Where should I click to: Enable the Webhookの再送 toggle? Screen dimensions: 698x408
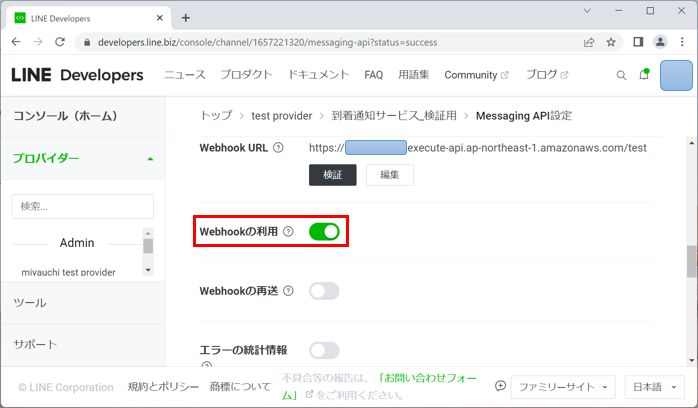[x=324, y=291]
